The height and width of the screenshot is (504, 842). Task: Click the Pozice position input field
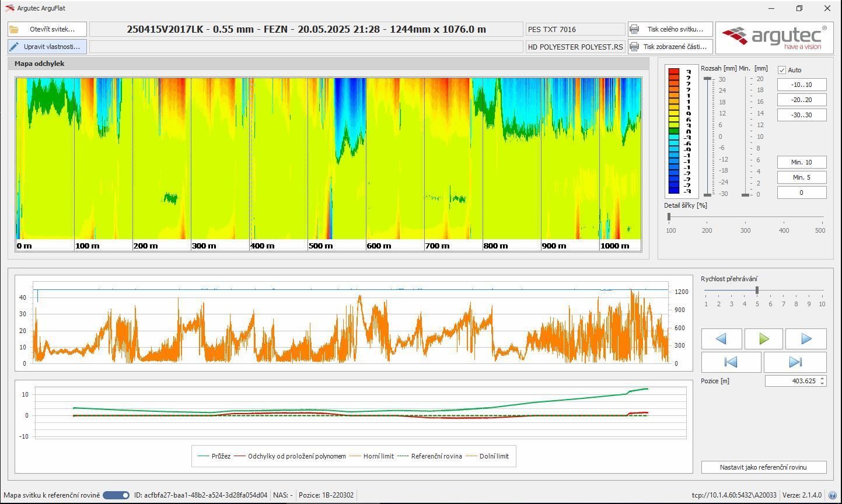791,381
